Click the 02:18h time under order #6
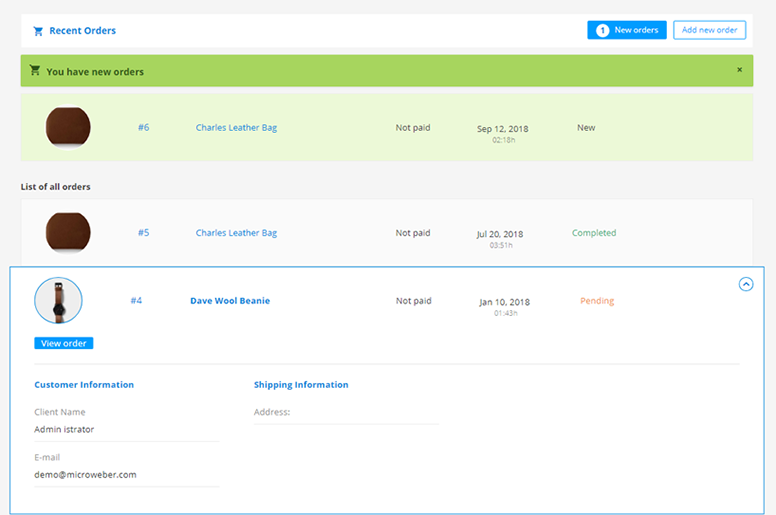776x515 pixels. pyautogui.click(x=503, y=140)
